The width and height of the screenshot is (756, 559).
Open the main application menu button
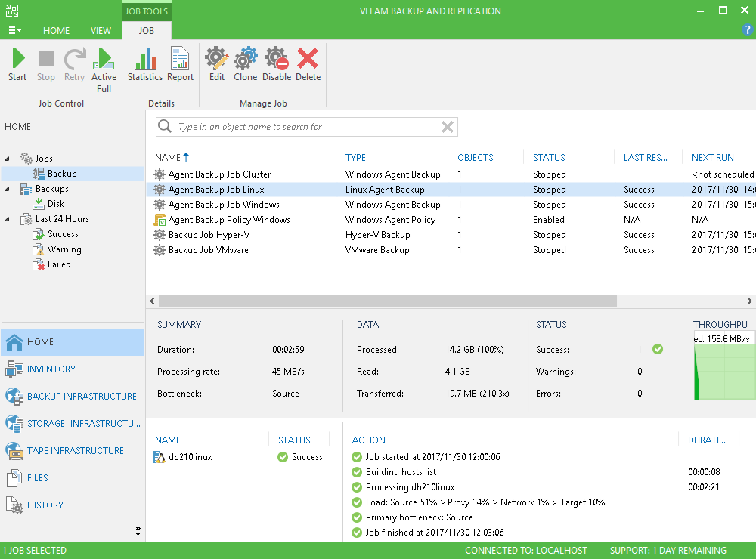(x=14, y=30)
